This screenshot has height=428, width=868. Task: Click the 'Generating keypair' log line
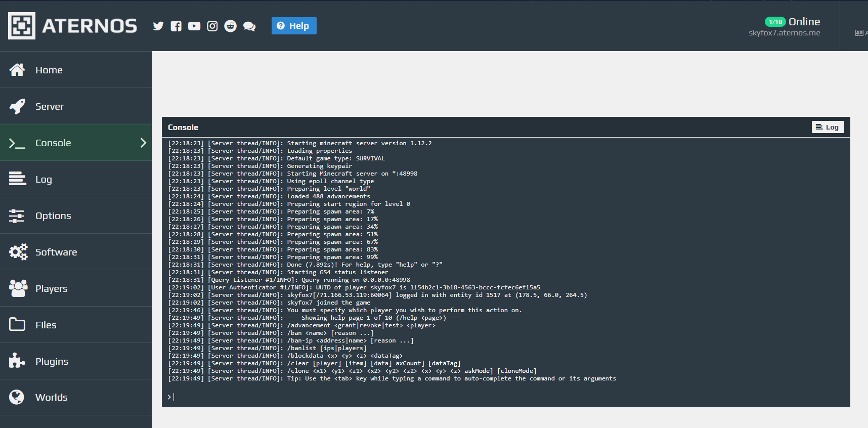(x=260, y=166)
